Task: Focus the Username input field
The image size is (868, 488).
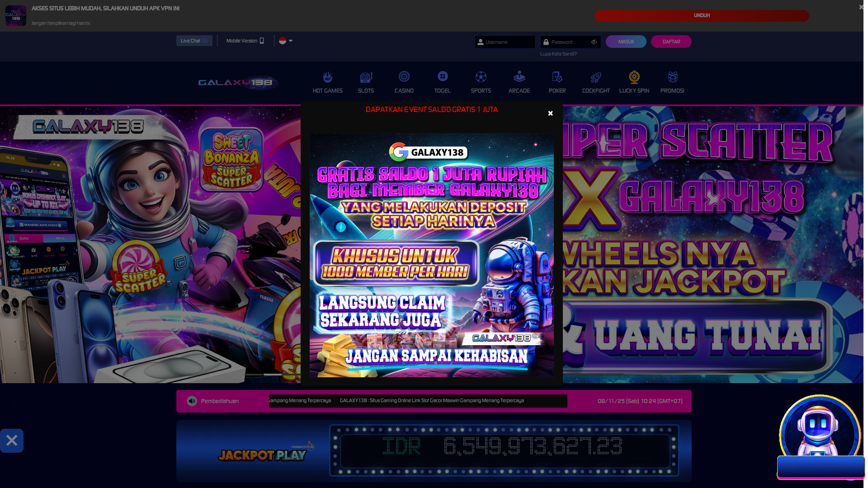Action: 505,42
